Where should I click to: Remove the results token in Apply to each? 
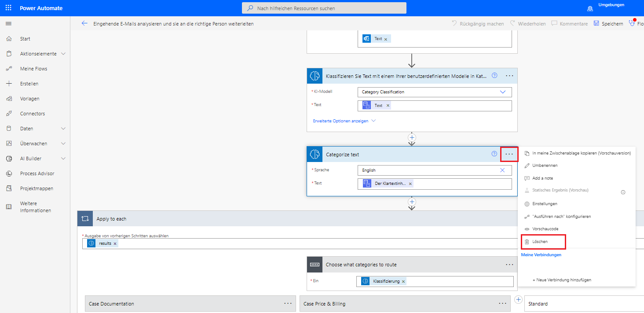coord(115,243)
